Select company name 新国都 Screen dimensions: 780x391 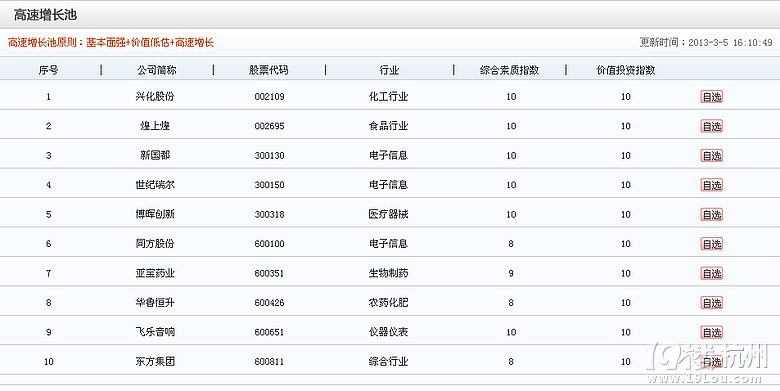(x=155, y=155)
